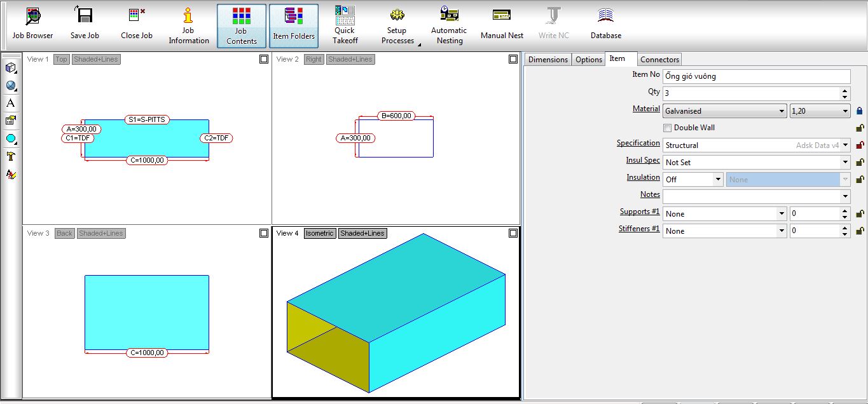Open Job Information

[188, 25]
